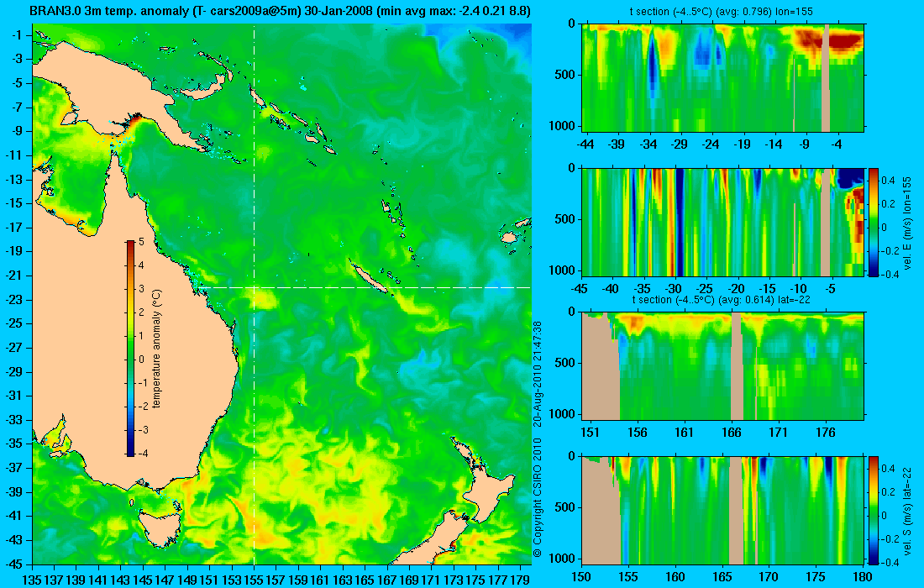Click the eastward velocity section plot

722,222
